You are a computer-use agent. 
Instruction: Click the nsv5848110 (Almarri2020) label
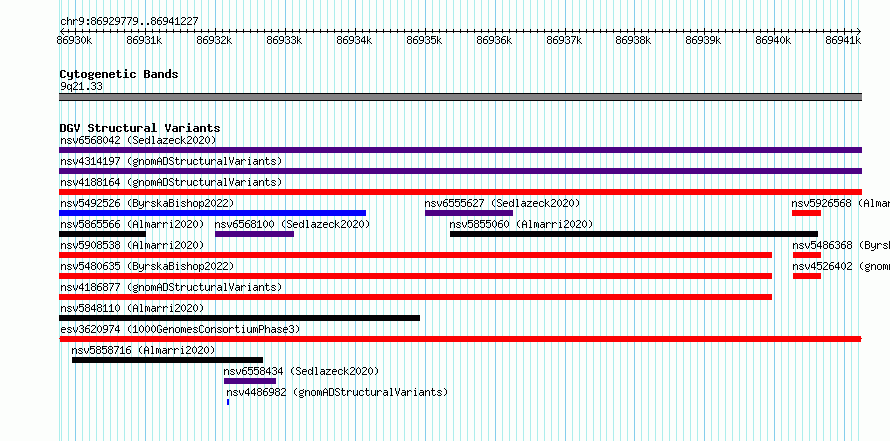(132, 308)
